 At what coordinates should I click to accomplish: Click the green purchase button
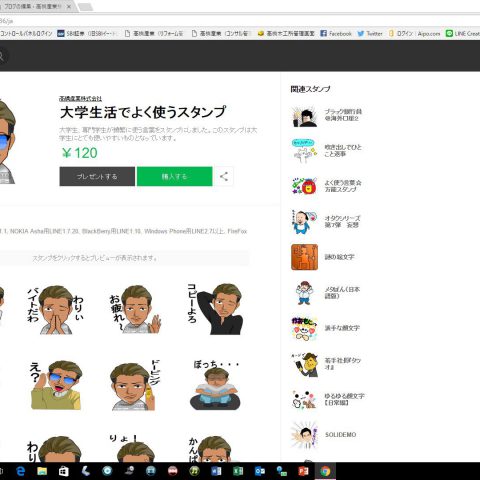pos(175,176)
